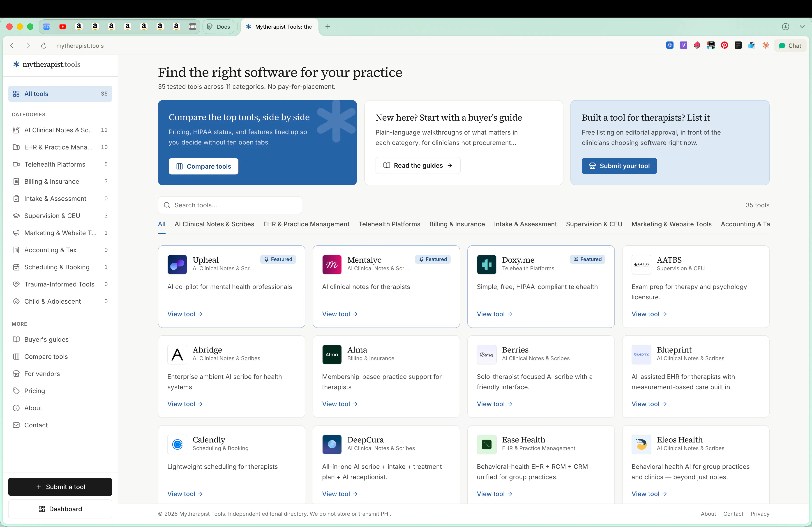
Task: Click the Ease Health logo icon
Action: coord(487,445)
